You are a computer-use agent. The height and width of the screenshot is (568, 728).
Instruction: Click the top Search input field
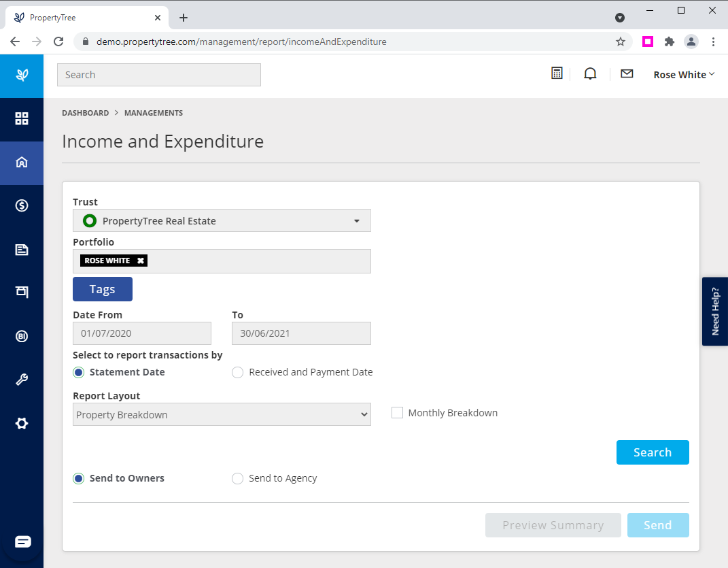click(x=159, y=75)
